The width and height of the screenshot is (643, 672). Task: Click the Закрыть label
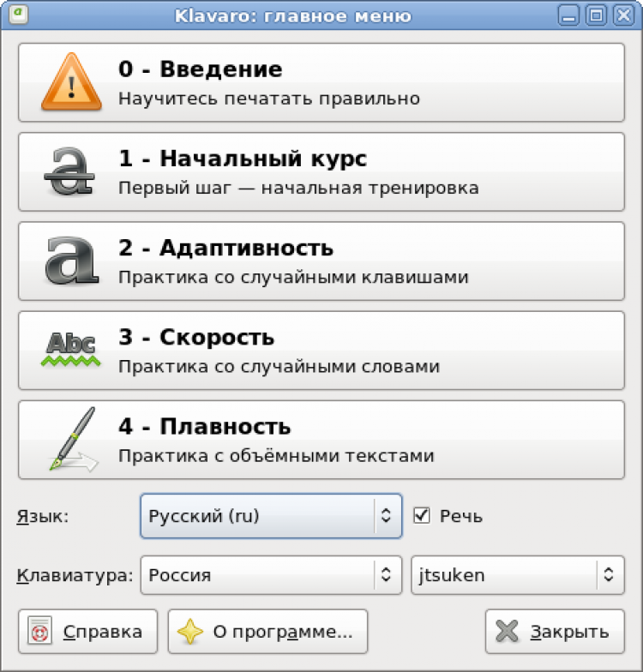click(x=569, y=632)
